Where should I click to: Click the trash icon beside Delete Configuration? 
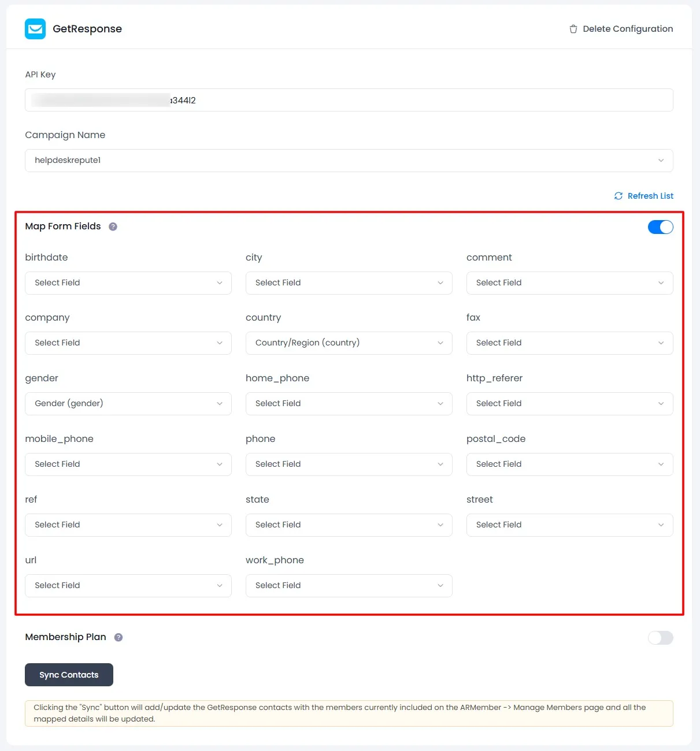coord(573,29)
